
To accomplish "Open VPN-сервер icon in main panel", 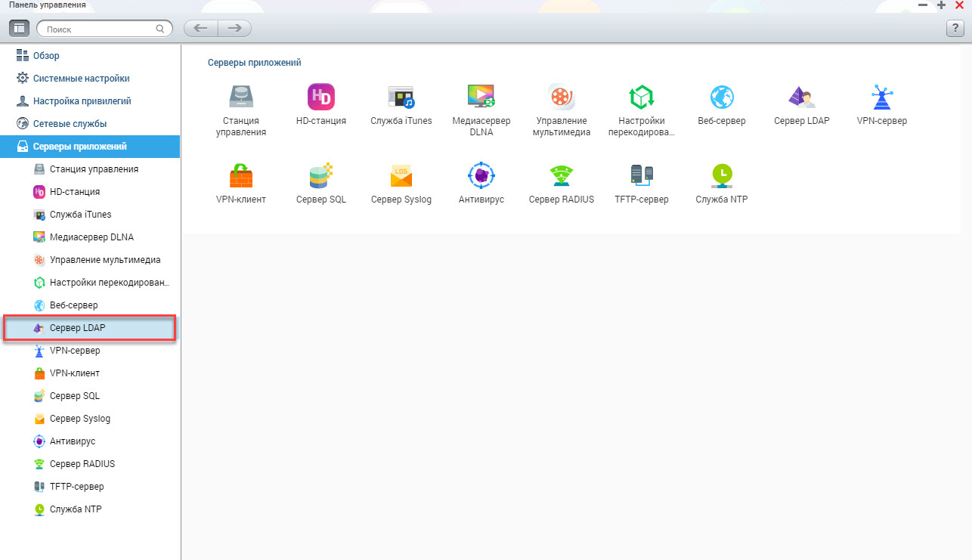I will tap(882, 97).
